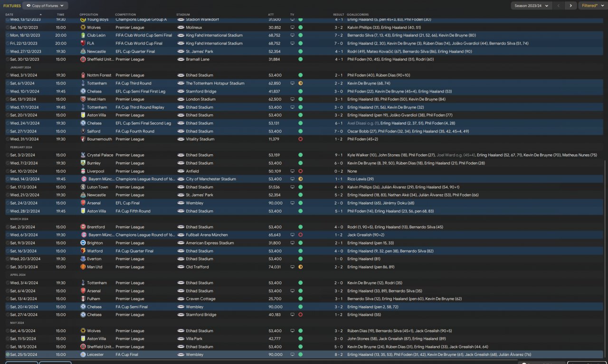
Task: Click the Bournemouth club badge
Action: (x=83, y=140)
